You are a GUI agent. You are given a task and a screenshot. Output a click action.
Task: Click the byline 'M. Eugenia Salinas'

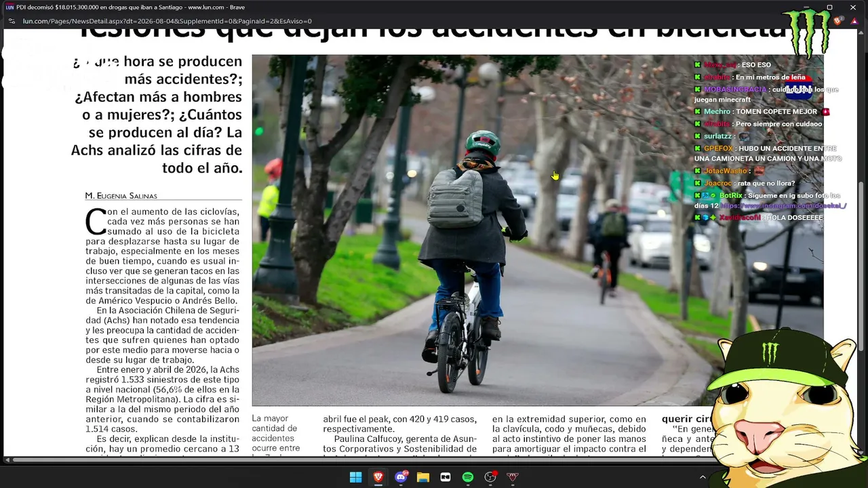click(121, 196)
